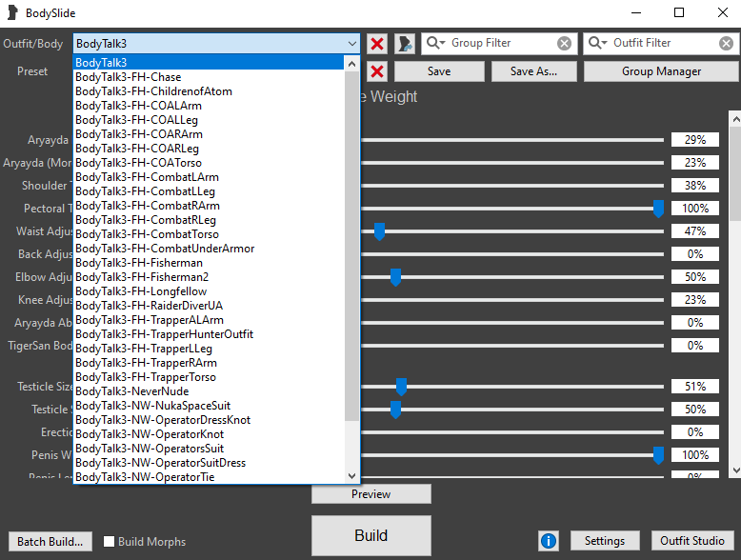Edit the Shoulder 38% value box
This screenshot has height=560, width=741.
(x=695, y=186)
